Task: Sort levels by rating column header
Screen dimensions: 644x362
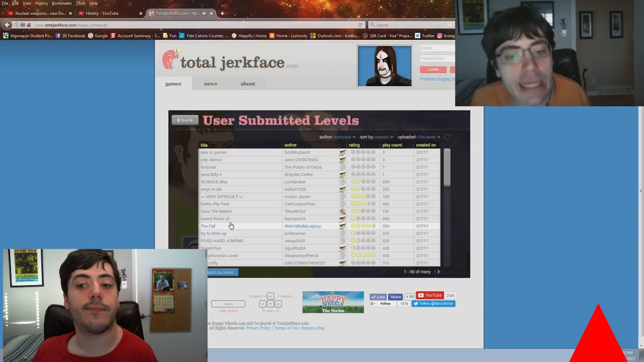Action: coord(354,145)
